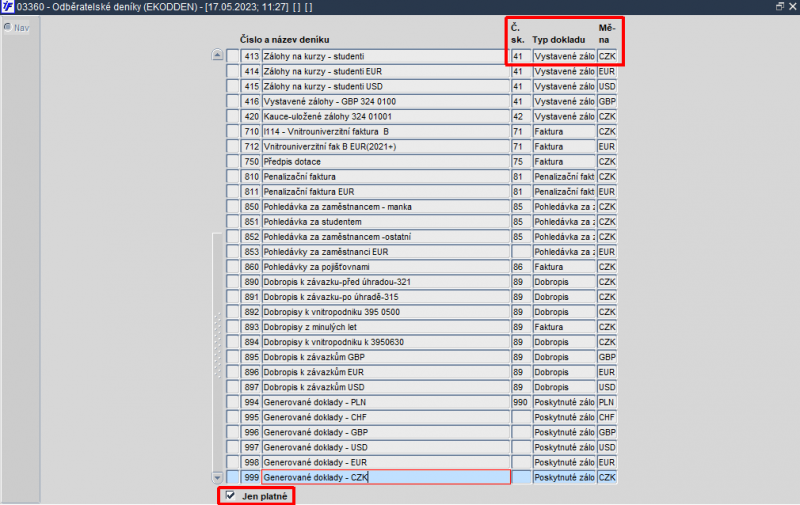
Task: Click the scroll down arrow of the list
Action: pos(217,477)
